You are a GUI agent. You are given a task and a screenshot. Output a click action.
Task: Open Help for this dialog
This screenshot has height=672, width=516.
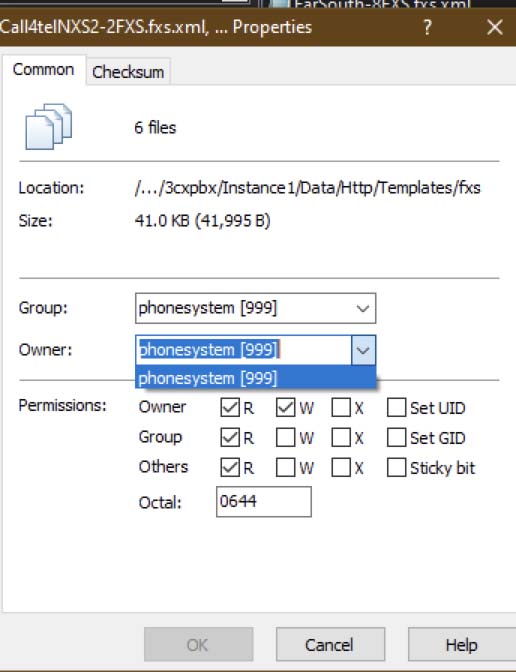tap(462, 645)
